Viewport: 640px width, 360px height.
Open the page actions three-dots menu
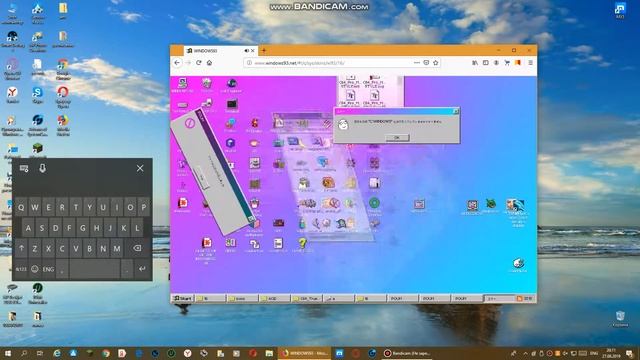pos(417,63)
